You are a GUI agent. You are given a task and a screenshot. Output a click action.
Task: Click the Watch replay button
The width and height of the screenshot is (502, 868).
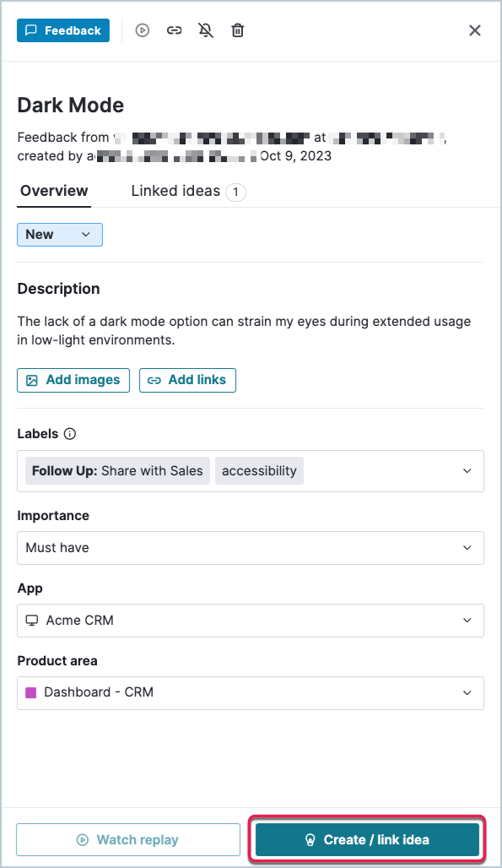pos(127,839)
